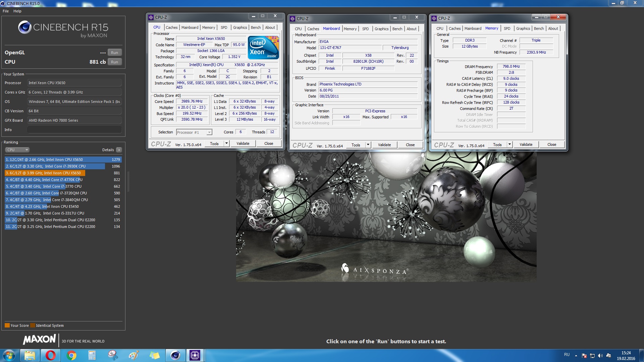The height and width of the screenshot is (362, 644).
Task: Click the BIOS Brand Phoenix Technologies field
Action: pyautogui.click(x=368, y=84)
